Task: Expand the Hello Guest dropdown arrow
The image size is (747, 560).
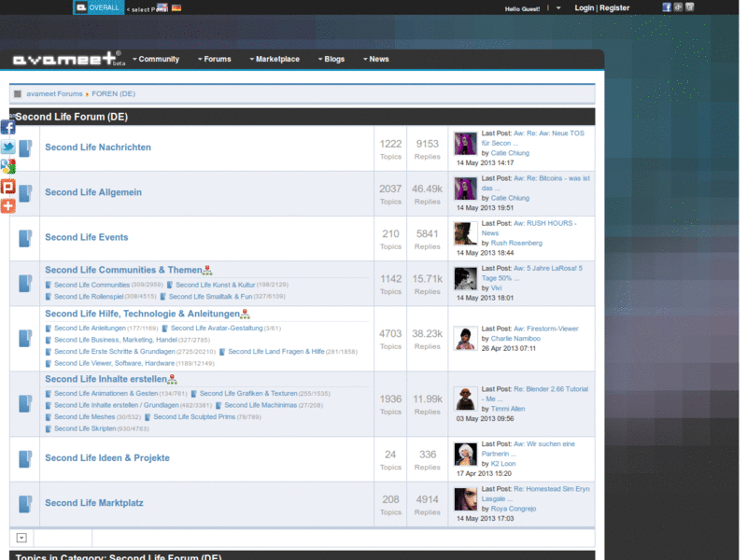Action: pyautogui.click(x=558, y=8)
